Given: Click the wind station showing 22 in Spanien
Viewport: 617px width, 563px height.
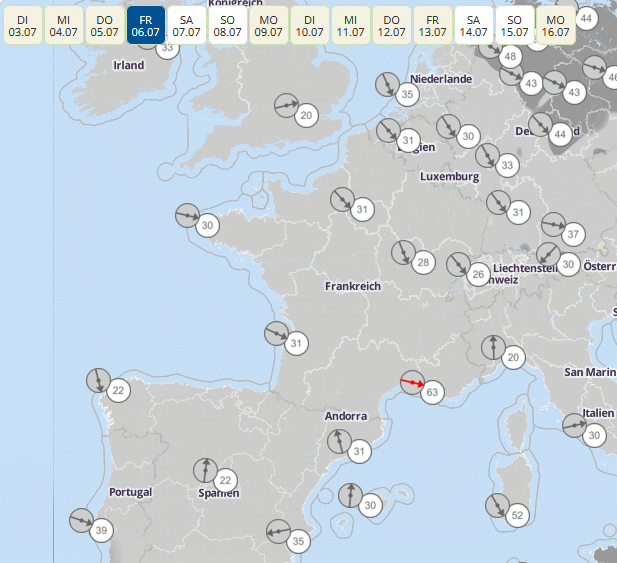Looking at the screenshot, I should [225, 480].
